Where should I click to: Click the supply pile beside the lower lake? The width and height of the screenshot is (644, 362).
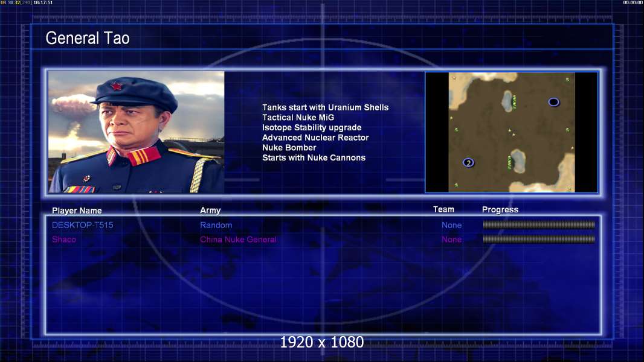[x=510, y=162]
